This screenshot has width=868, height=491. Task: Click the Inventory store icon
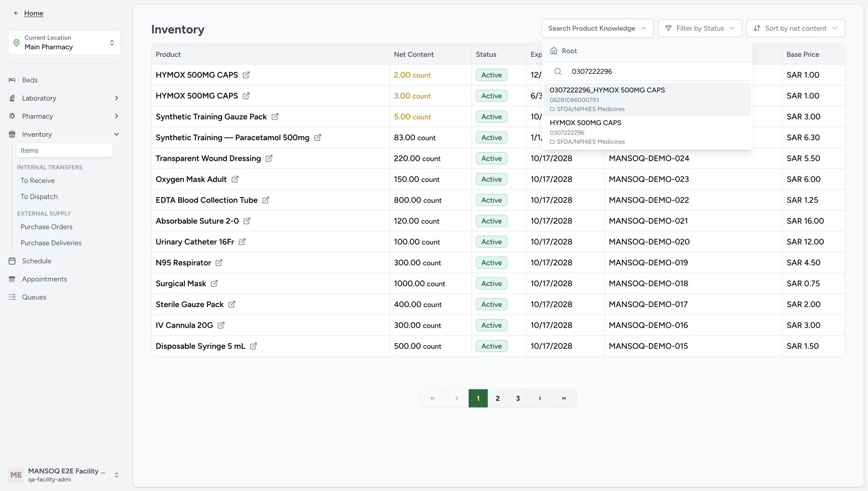click(x=12, y=134)
